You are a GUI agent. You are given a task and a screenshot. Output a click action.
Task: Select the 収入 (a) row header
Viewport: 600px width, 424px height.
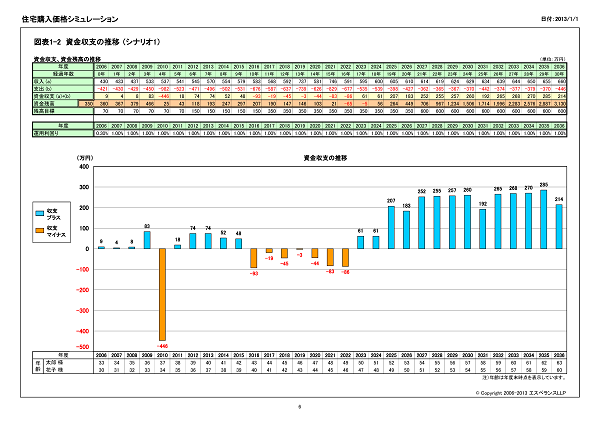pos(63,82)
